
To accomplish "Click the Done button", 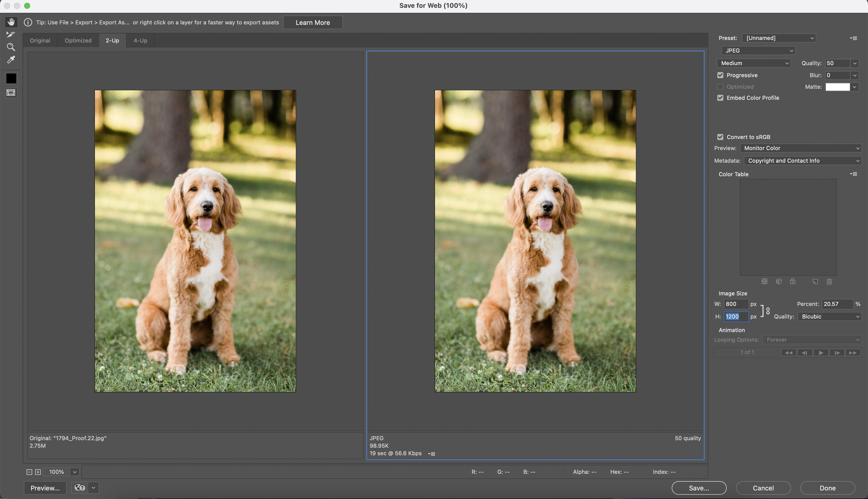I will click(827, 488).
